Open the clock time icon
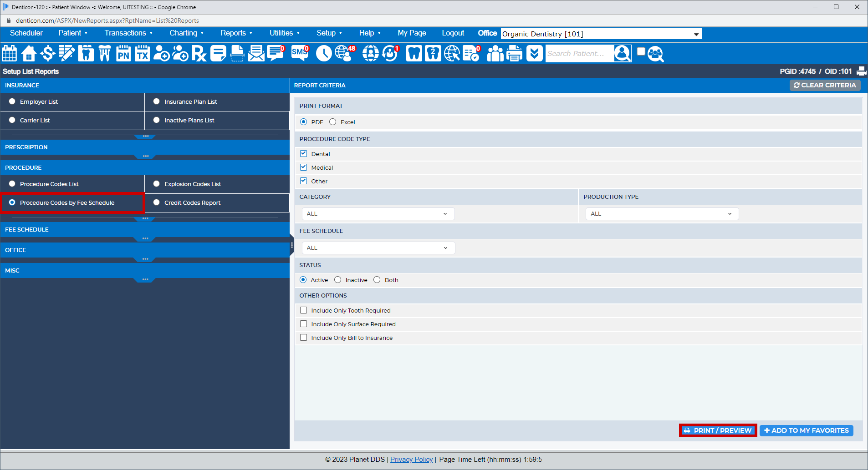Viewport: 868px width, 470px height. pyautogui.click(x=324, y=53)
